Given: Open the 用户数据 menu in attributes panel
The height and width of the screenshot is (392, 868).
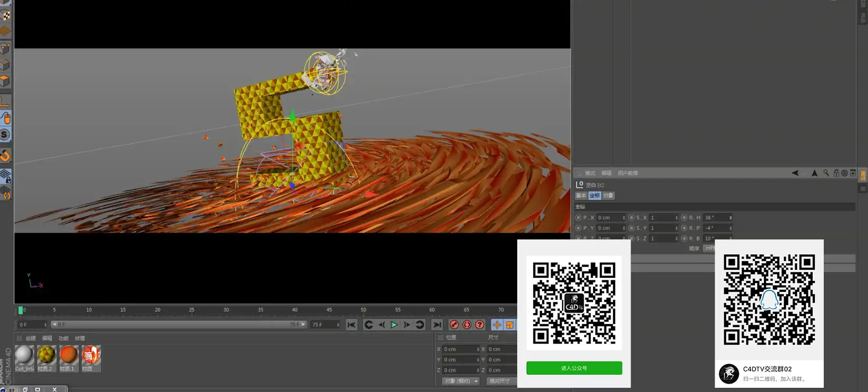Looking at the screenshot, I should (628, 173).
